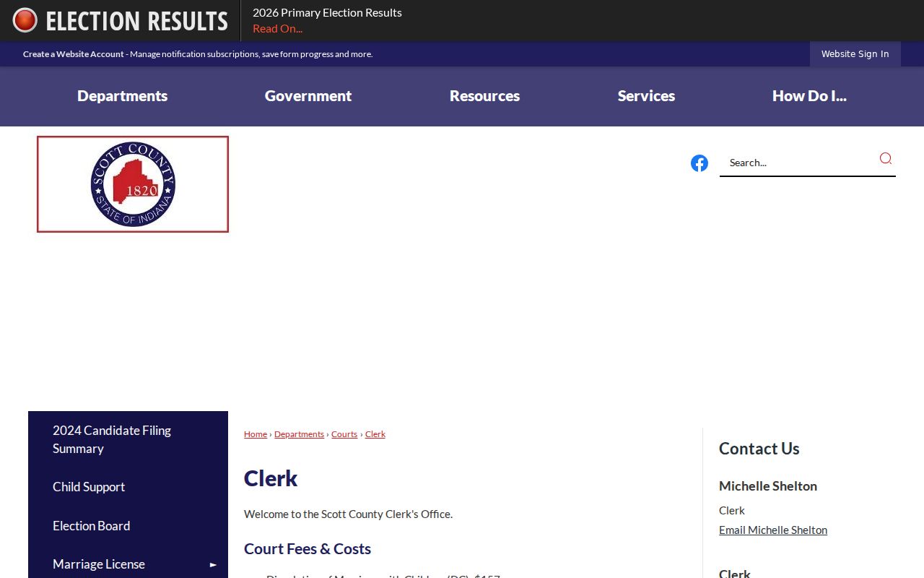Viewport: 924px width, 578px height.
Task: Go to Courts breadcrumb link
Action: [344, 434]
